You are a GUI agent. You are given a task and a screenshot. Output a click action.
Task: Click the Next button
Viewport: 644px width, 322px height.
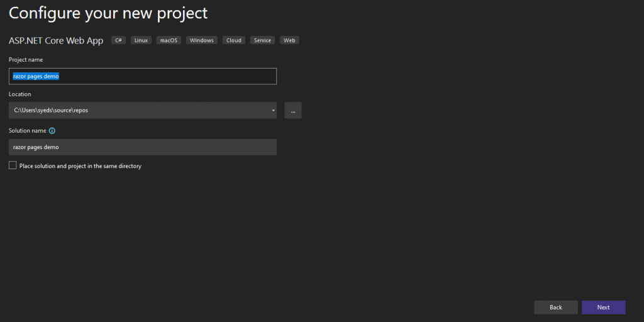tap(603, 307)
